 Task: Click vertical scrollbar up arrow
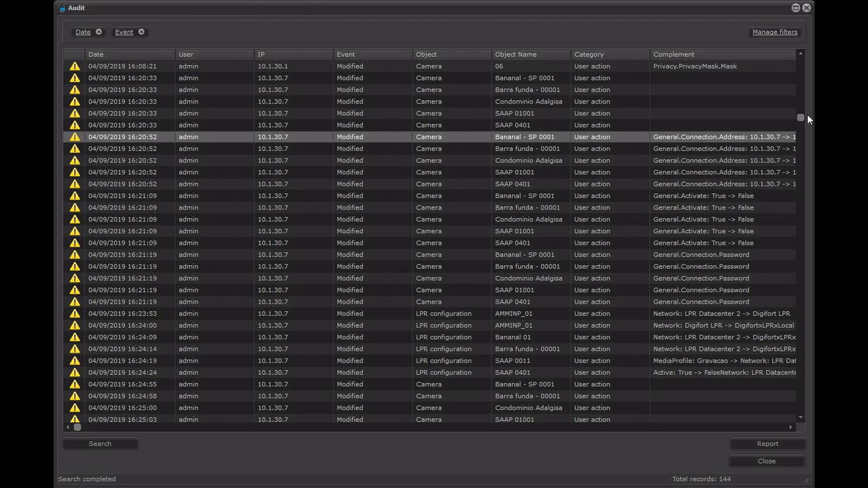(x=801, y=54)
